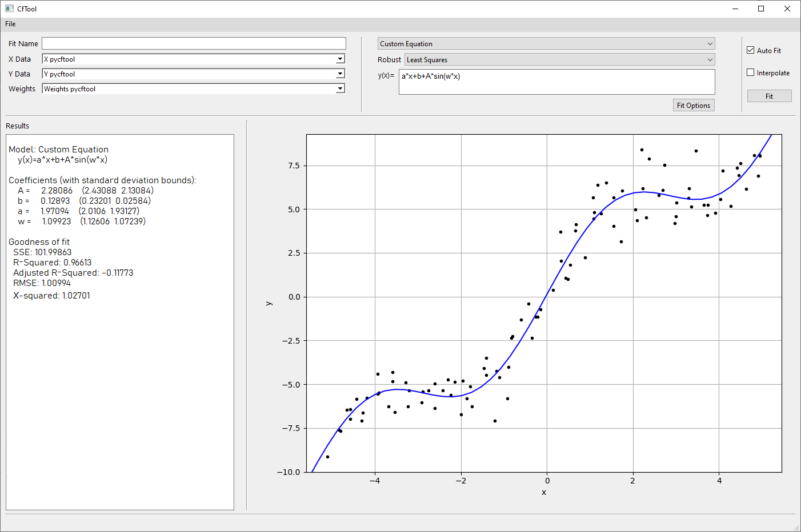
Task: Enable the Interpolate checkbox
Action: click(751, 72)
